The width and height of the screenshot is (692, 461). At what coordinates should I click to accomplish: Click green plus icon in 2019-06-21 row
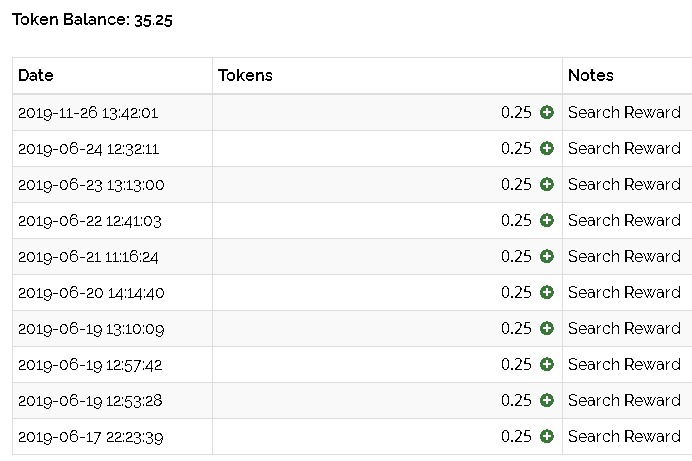point(546,256)
